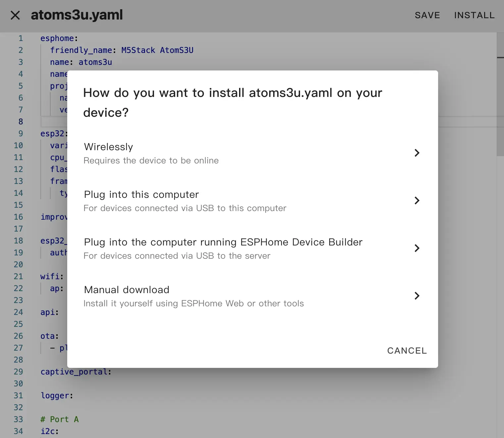Click the chevron for the ESPHome Device Builder option
504x438 pixels.
click(417, 248)
